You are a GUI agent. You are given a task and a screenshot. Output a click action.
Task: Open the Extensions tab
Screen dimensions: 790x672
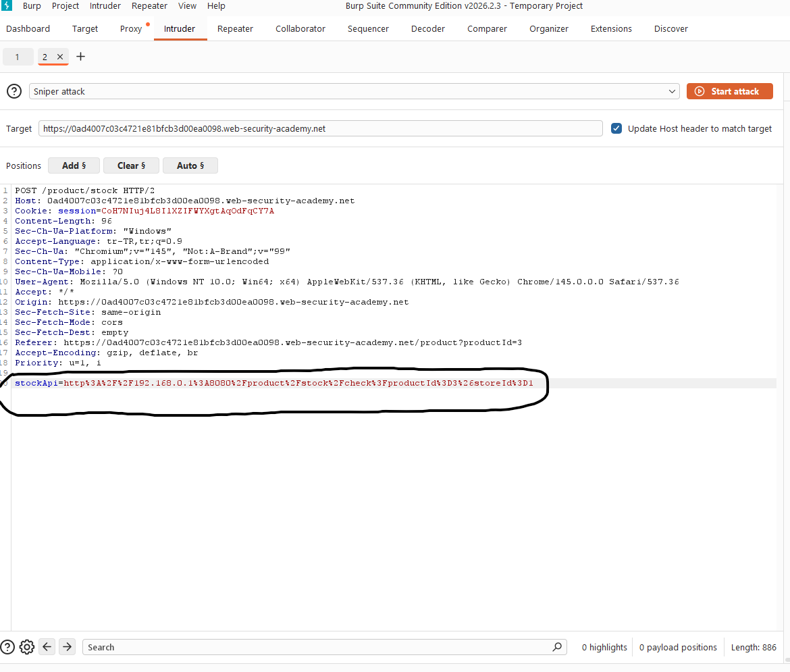coord(611,29)
